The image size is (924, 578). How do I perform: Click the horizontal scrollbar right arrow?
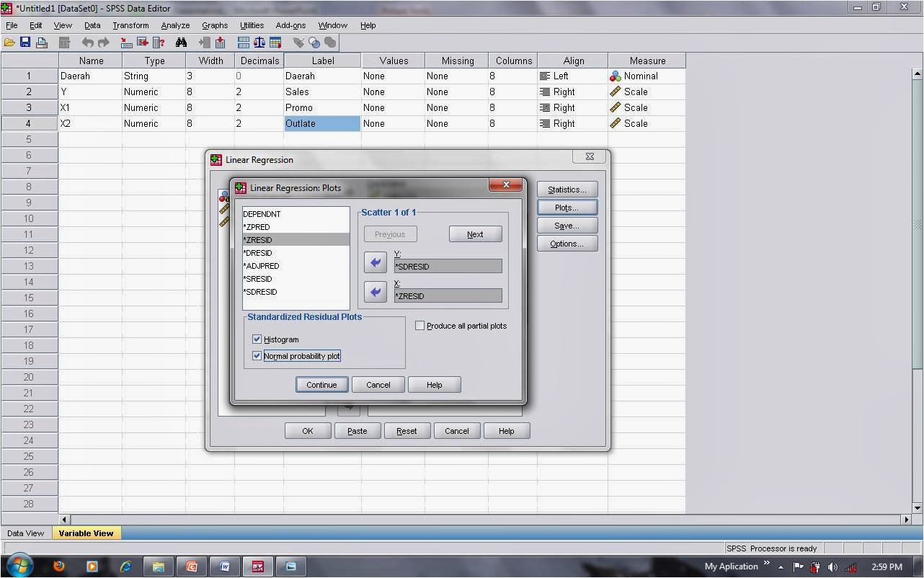[x=907, y=519]
